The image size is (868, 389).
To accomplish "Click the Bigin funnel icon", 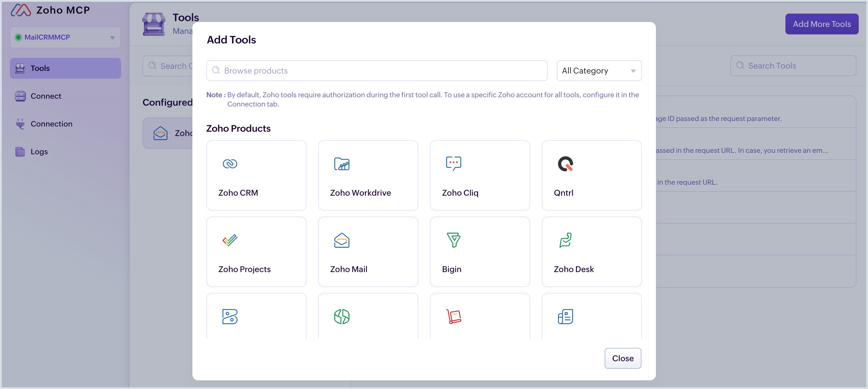I will (453, 240).
